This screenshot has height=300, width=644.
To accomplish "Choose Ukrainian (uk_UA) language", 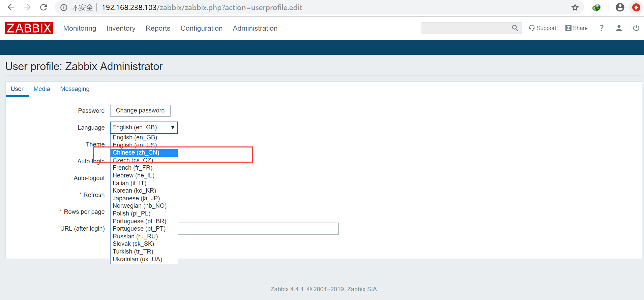I will pyautogui.click(x=144, y=259).
